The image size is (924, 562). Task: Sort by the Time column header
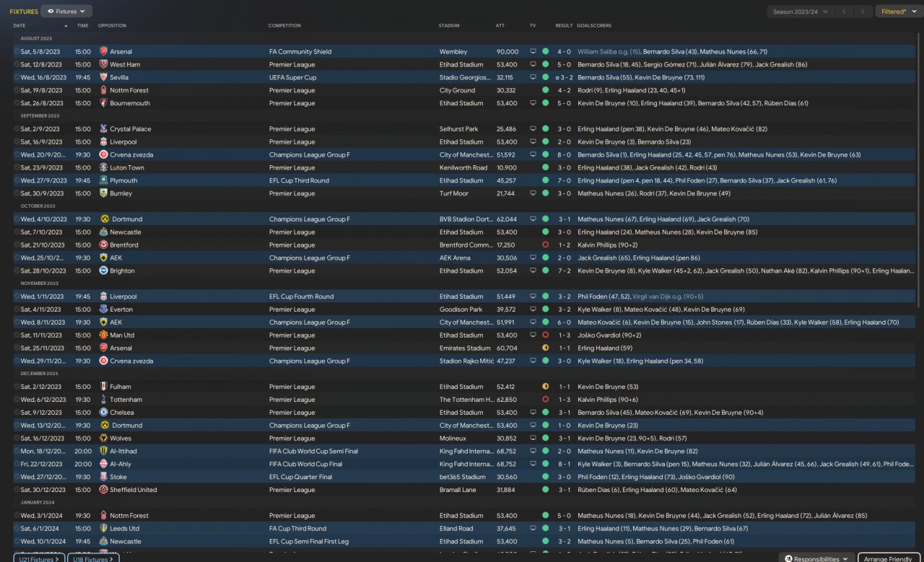(x=83, y=25)
